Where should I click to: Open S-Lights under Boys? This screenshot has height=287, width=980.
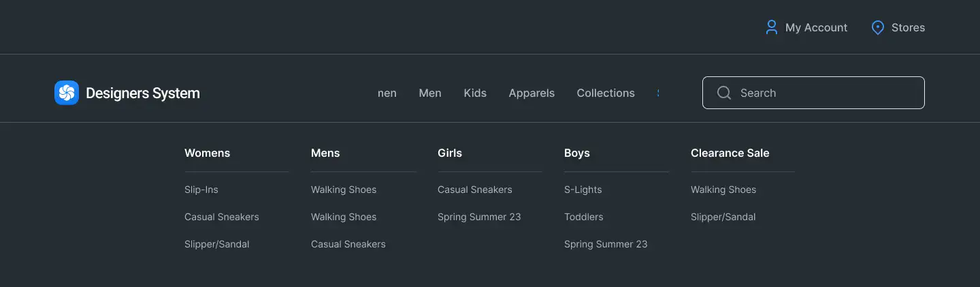583,190
